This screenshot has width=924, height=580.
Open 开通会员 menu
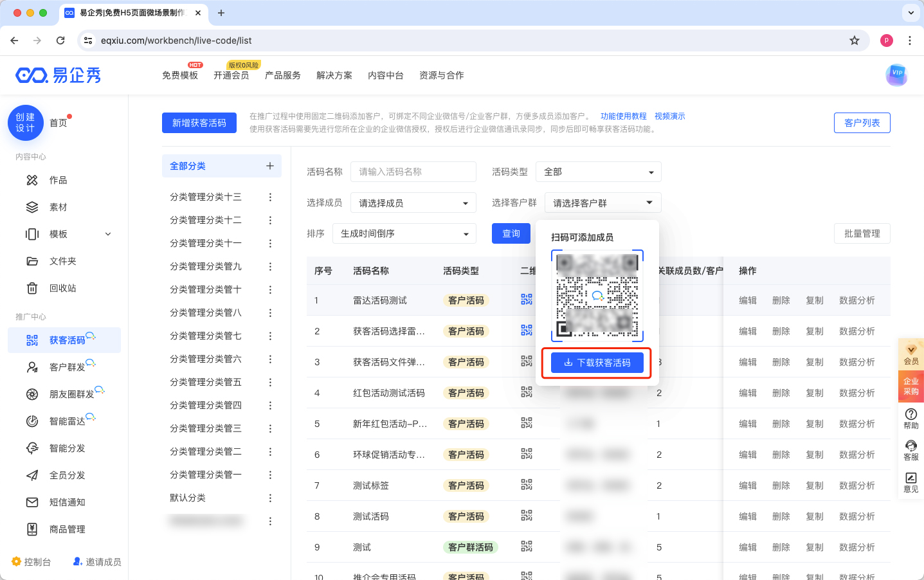click(x=231, y=75)
